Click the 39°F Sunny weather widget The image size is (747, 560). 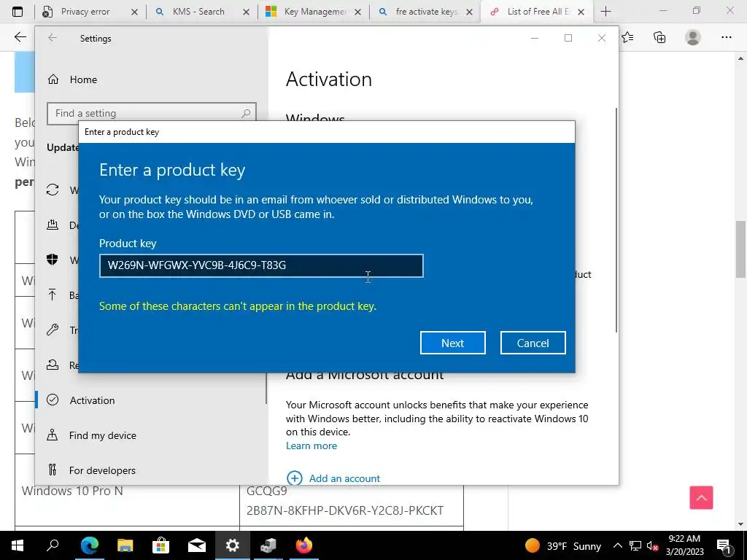click(562, 545)
